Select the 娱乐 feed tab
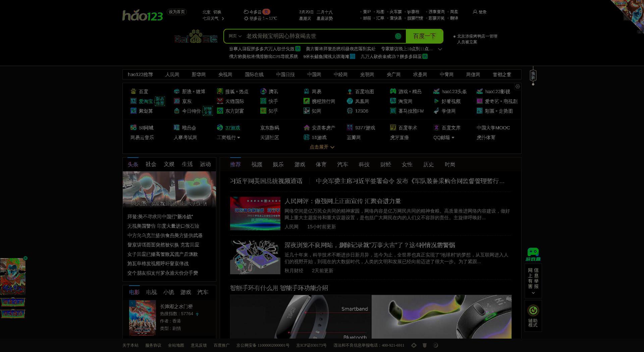 [278, 165]
